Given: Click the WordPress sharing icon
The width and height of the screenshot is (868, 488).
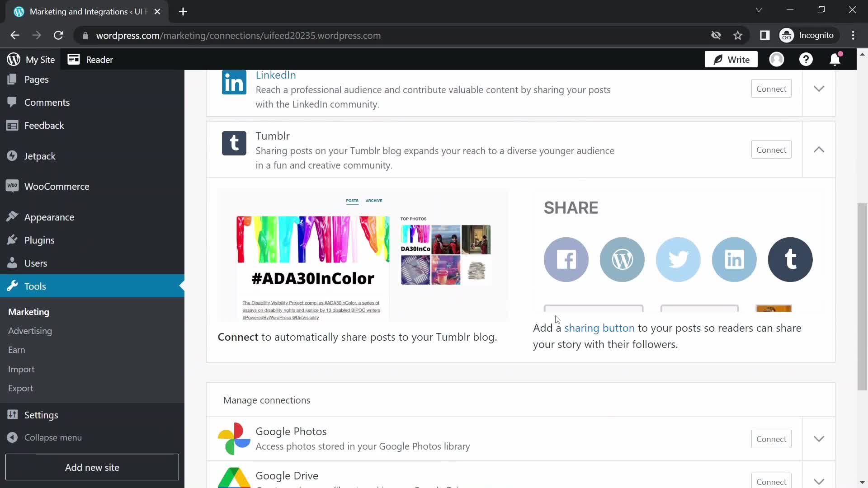Looking at the screenshot, I should coord(622,259).
